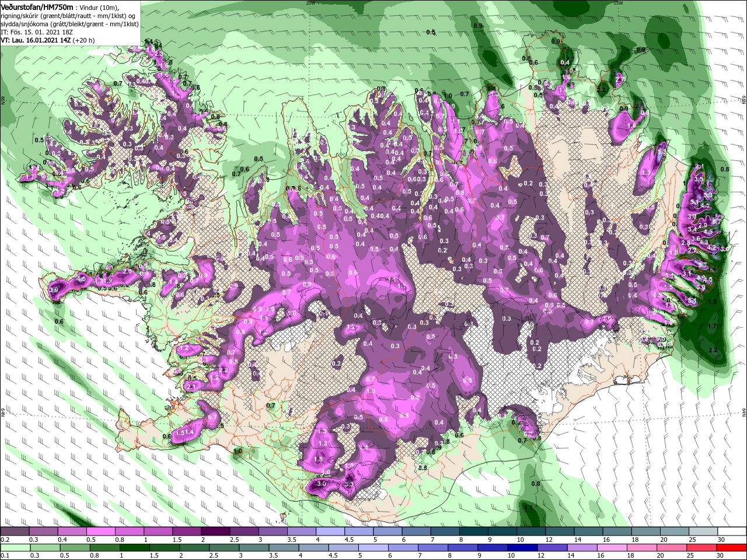
Task: Click the '66N' latitude label on the left edge
Action: click(3, 100)
